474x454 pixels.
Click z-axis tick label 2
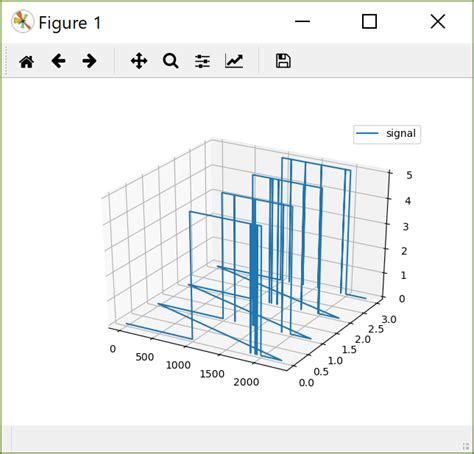point(404,251)
